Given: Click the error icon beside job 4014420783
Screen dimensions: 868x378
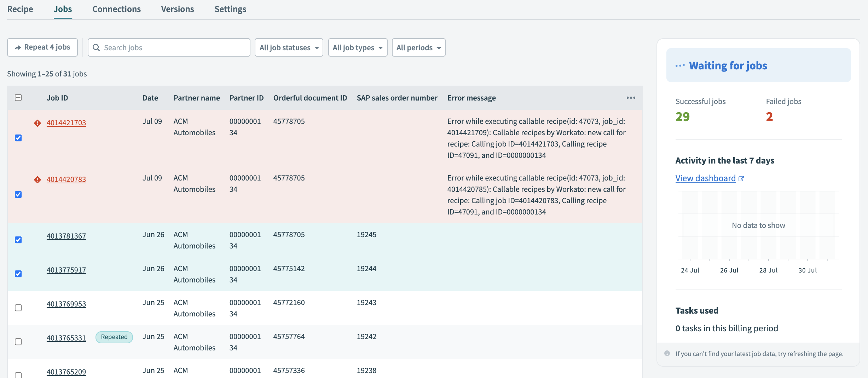Looking at the screenshot, I should [37, 179].
